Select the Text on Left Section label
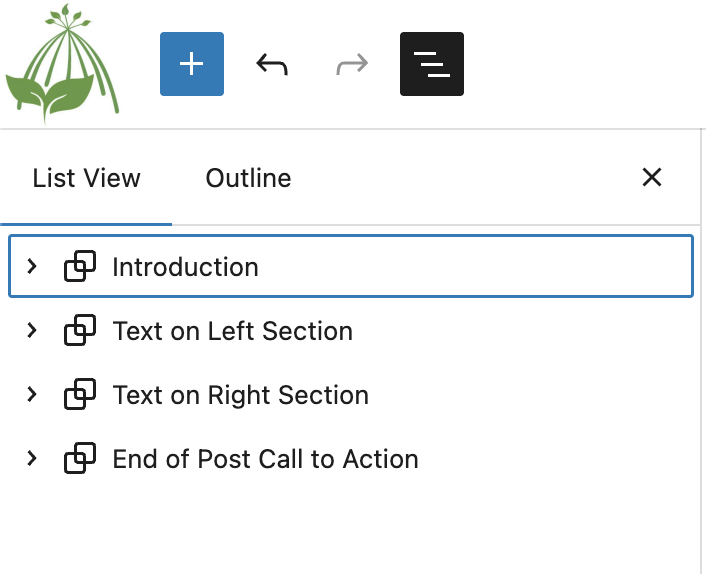The width and height of the screenshot is (706, 574). 232,331
